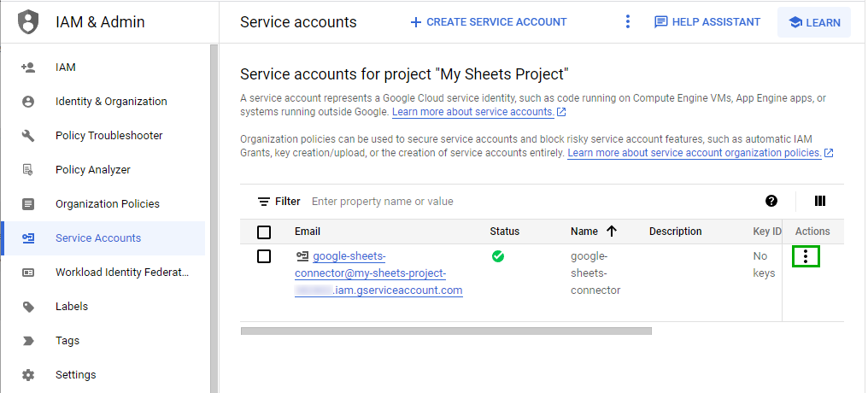This screenshot has width=868, height=393.
Task: Click the Status column header
Action: 504,232
